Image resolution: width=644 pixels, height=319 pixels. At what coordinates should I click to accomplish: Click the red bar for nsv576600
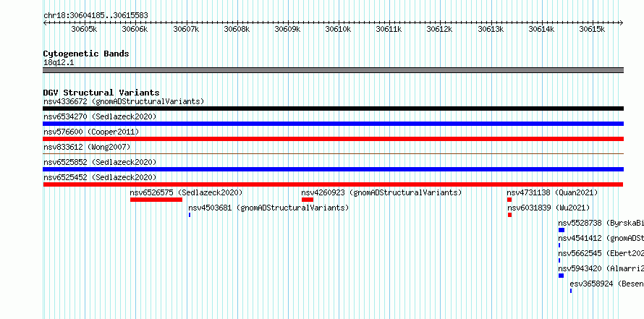coord(333,139)
